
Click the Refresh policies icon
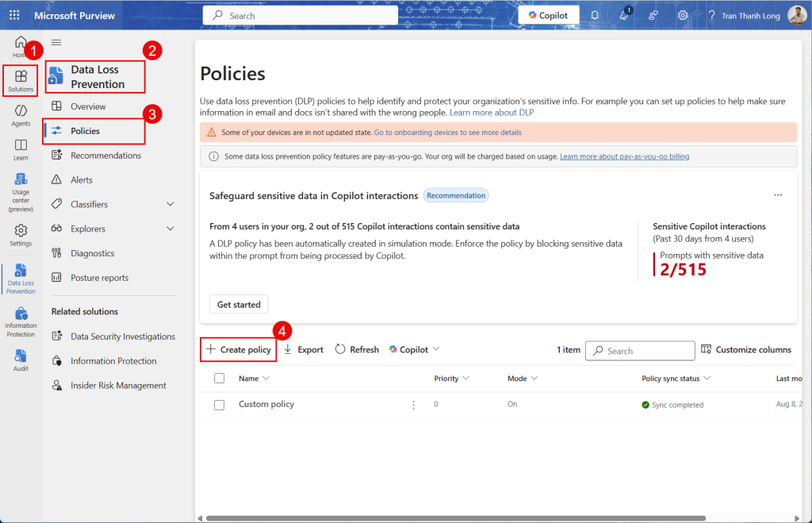340,349
